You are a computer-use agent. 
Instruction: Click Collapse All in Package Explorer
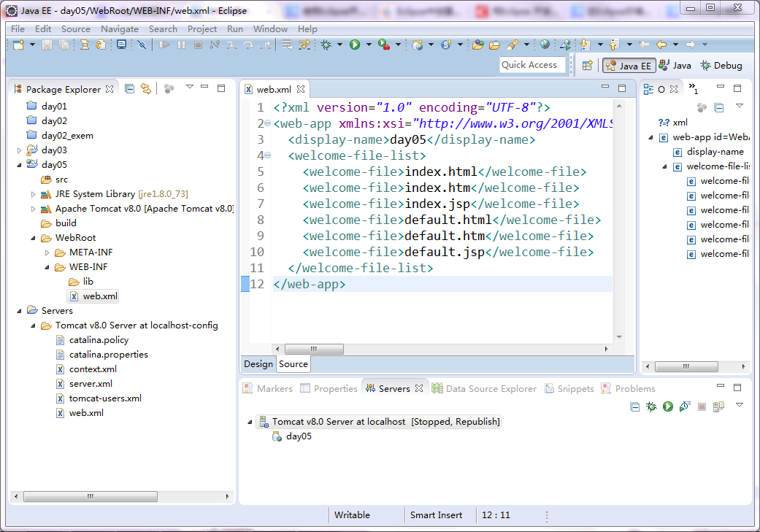pos(129,89)
